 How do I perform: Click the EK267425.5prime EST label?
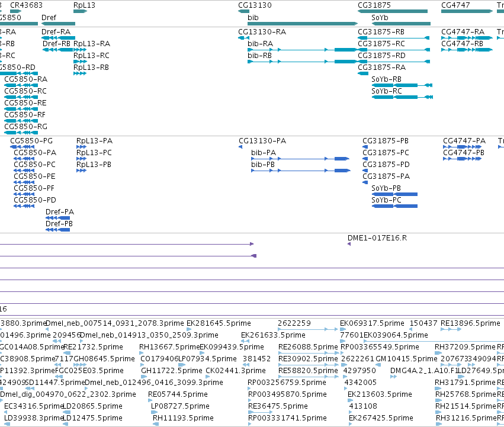381,418
